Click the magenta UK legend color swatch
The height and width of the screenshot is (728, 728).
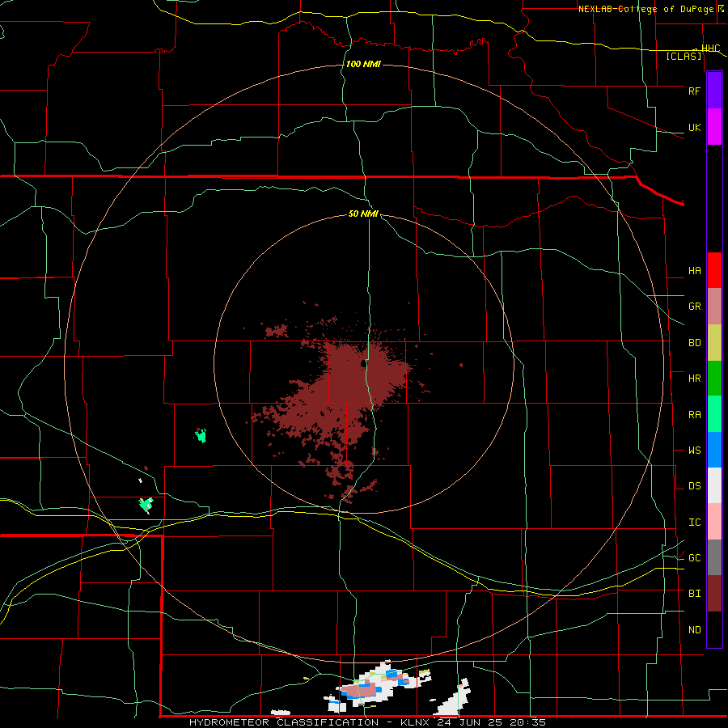pos(714,127)
